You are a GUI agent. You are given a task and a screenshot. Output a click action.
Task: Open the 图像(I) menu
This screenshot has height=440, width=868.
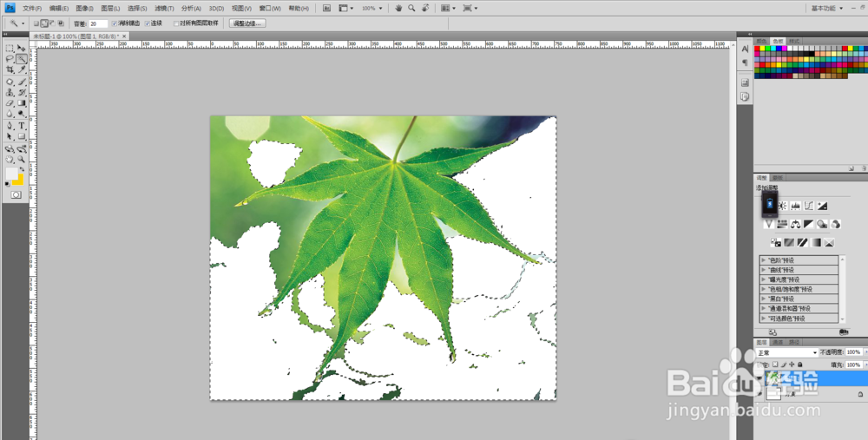coord(84,9)
